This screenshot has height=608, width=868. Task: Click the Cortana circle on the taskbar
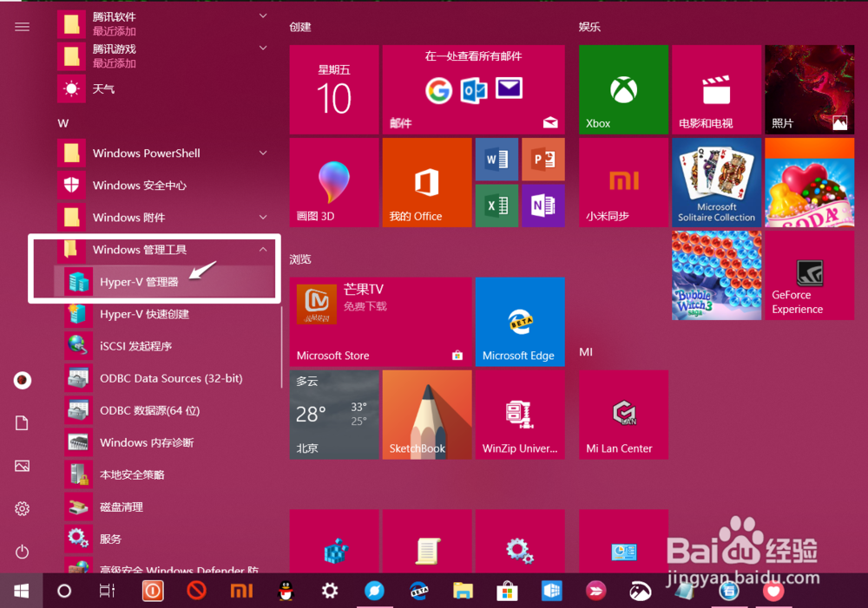click(x=64, y=591)
